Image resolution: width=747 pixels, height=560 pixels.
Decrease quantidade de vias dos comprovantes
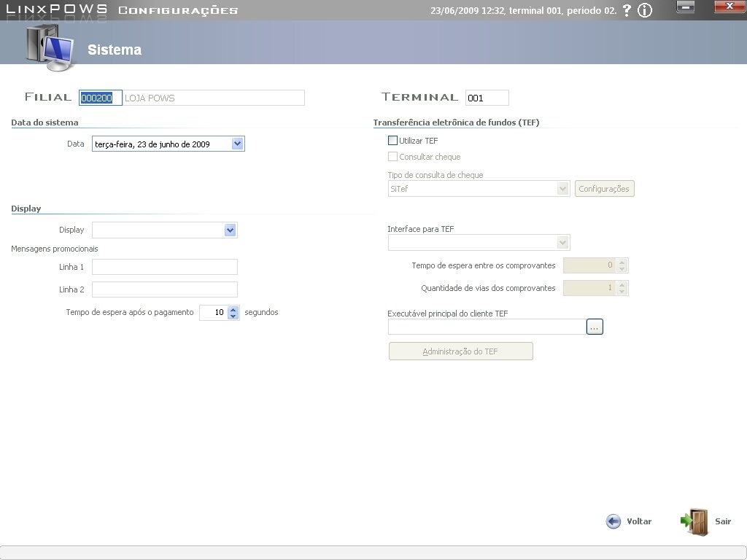(622, 292)
